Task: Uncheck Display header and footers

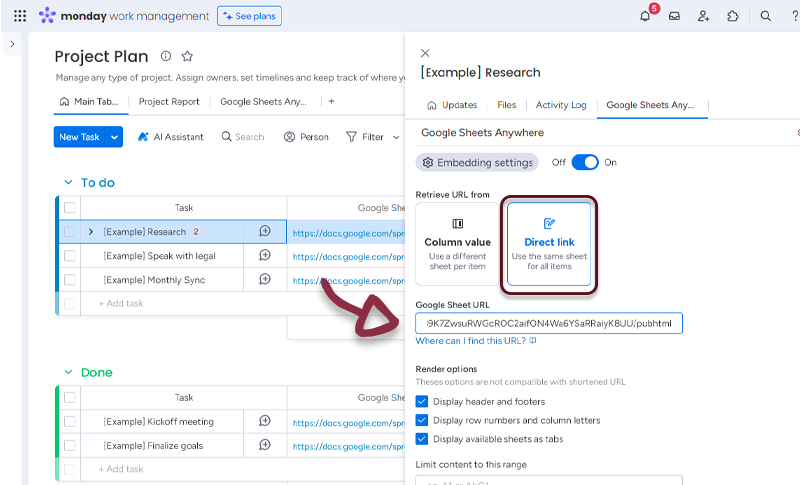Action: (x=422, y=402)
